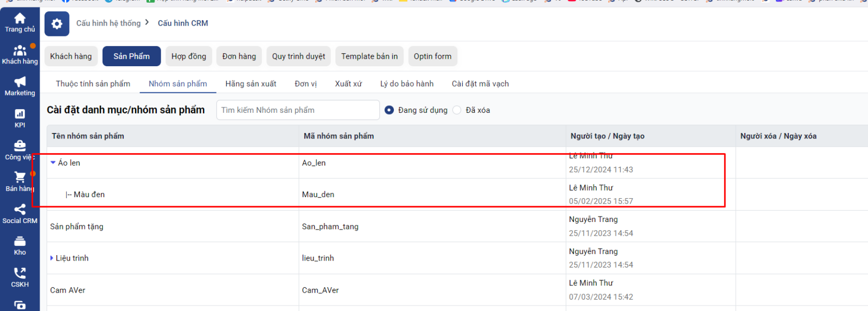The image size is (868, 311).
Task: Click the settings gear icon button
Action: tap(57, 24)
